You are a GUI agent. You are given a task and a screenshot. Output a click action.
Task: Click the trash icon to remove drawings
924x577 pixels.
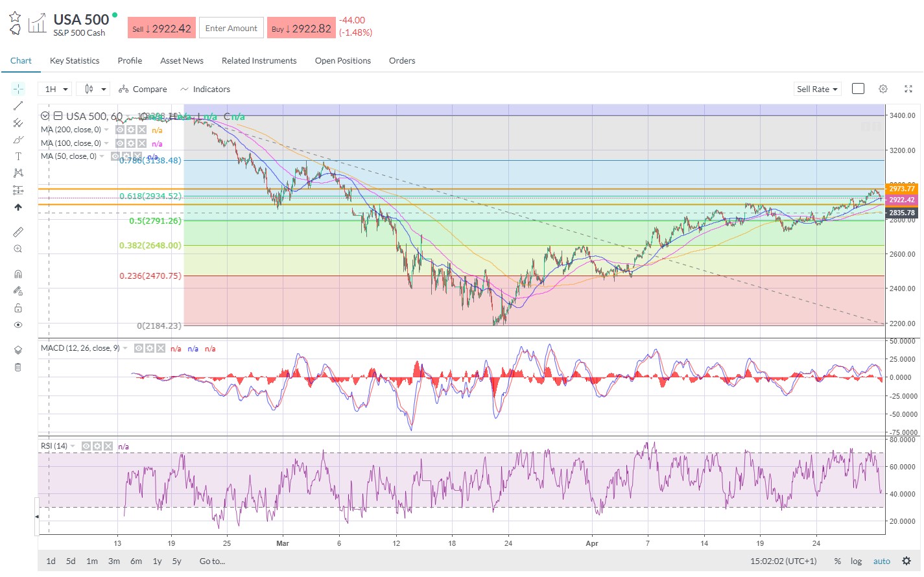tap(18, 368)
